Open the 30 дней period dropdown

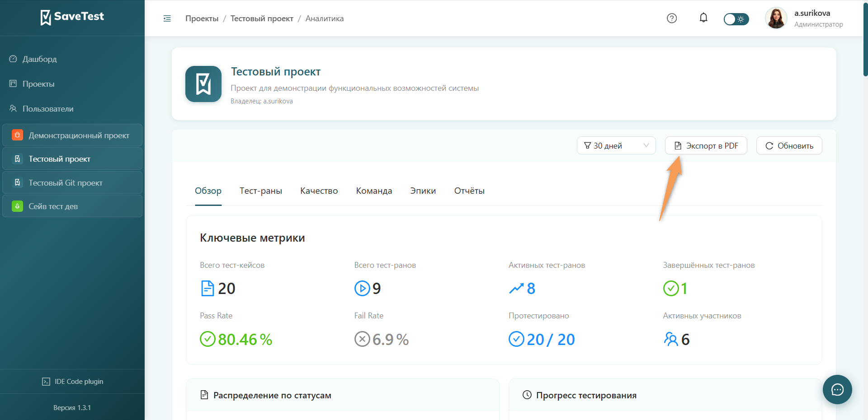[616, 145]
